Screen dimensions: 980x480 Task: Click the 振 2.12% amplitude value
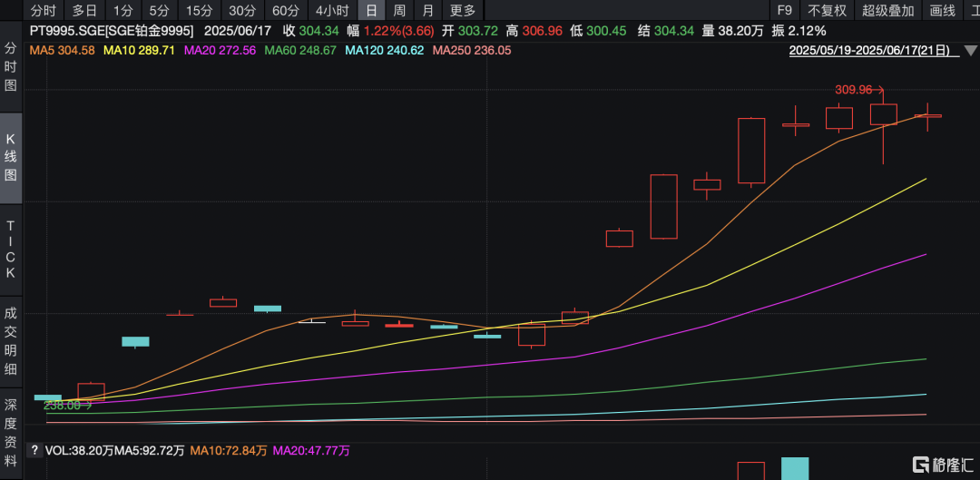click(799, 31)
